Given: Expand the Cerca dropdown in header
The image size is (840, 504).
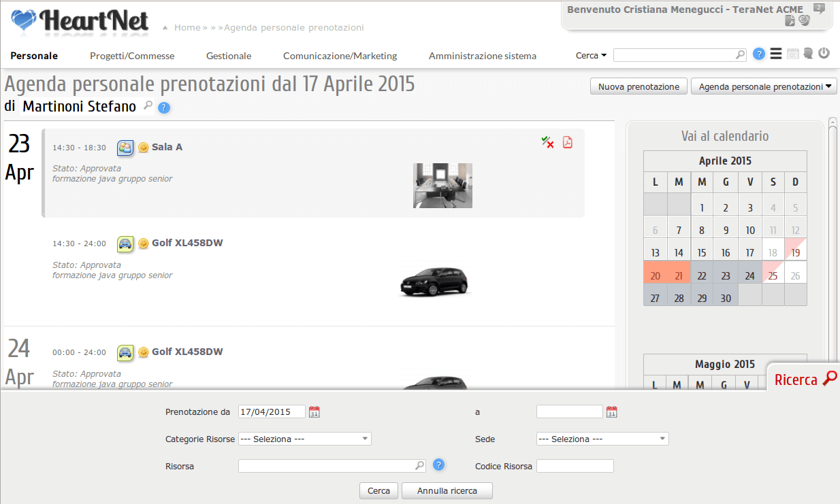Looking at the screenshot, I should point(591,56).
